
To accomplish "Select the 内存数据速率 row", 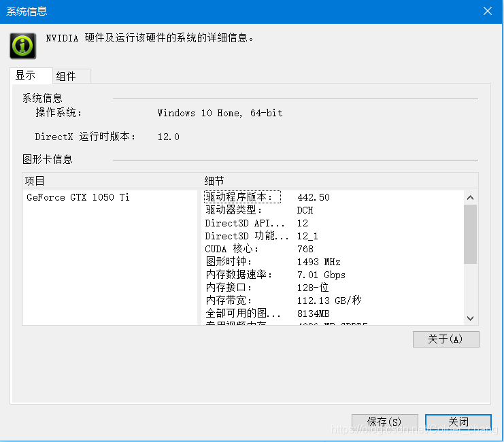I will (333, 275).
